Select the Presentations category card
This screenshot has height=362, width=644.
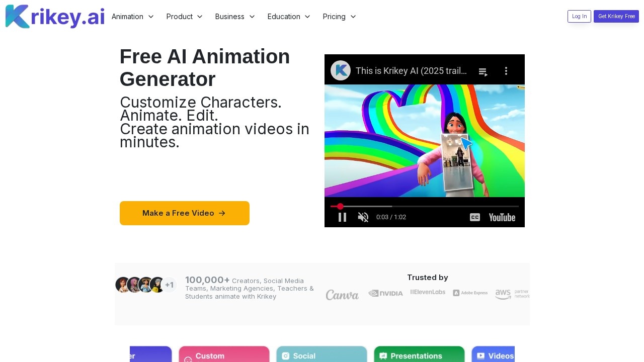point(419,354)
